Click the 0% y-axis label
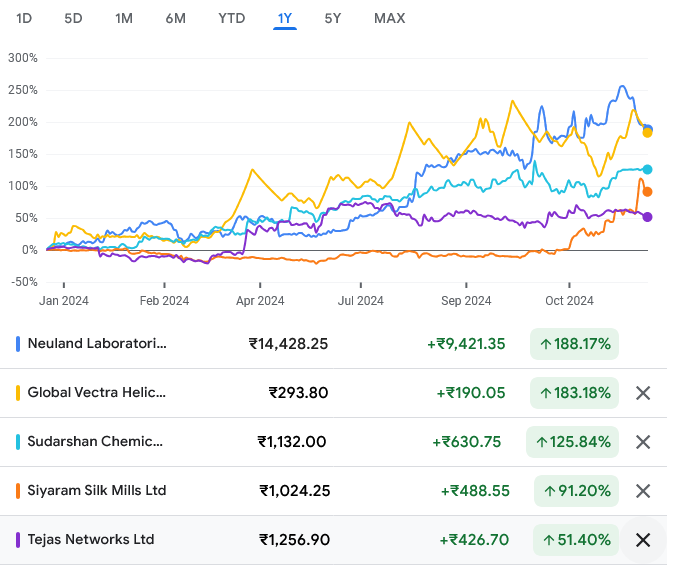Image resolution: width=675 pixels, height=565 pixels. tap(30, 250)
